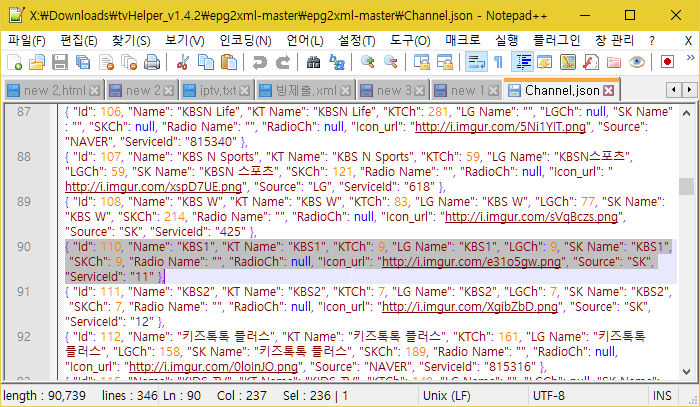Toggle the Document Map panel icon
Viewport: 700px width, 407px height.
pyautogui.click(x=568, y=62)
